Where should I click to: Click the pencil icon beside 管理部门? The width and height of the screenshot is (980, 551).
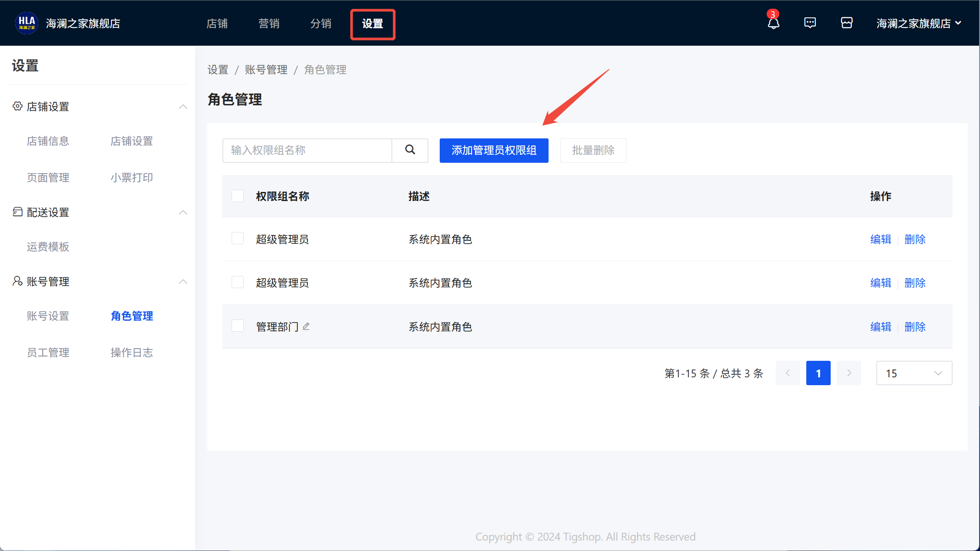coord(306,326)
